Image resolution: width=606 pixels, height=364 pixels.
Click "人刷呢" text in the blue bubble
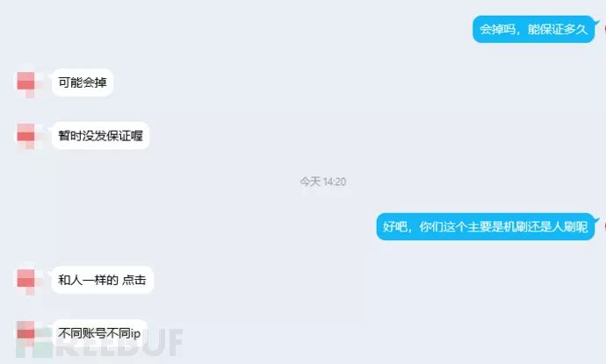coord(570,226)
